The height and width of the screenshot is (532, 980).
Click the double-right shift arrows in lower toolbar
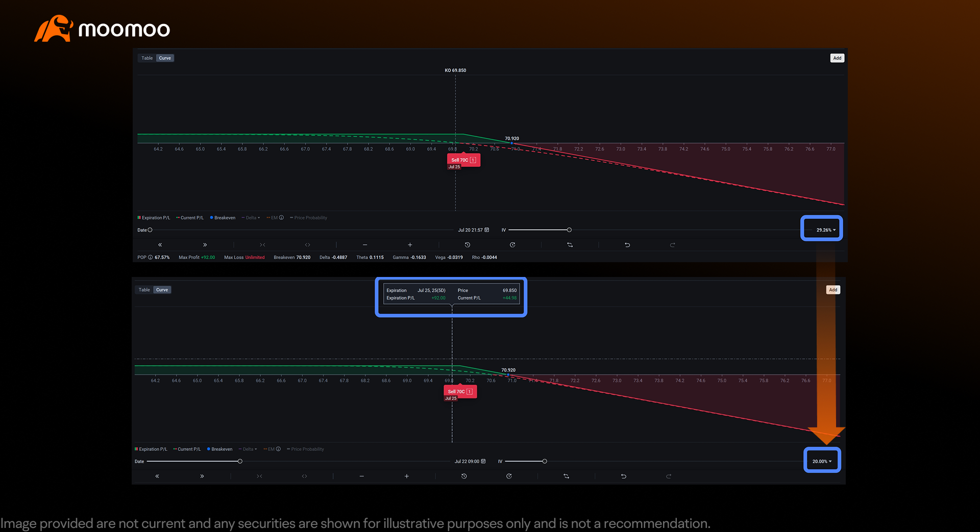point(202,476)
